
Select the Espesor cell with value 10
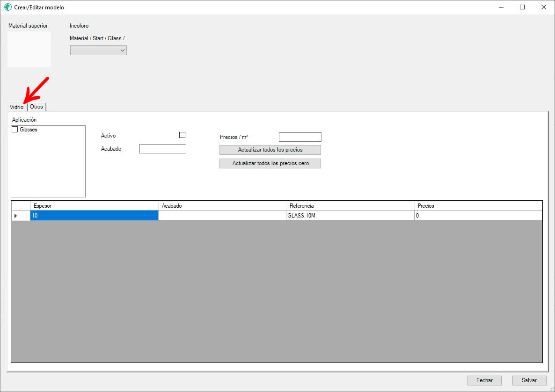click(94, 216)
